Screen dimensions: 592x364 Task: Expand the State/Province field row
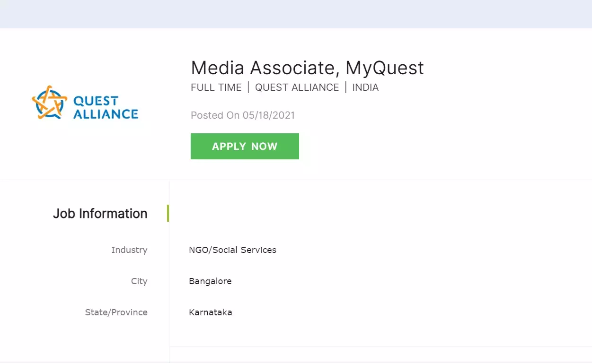click(116, 312)
